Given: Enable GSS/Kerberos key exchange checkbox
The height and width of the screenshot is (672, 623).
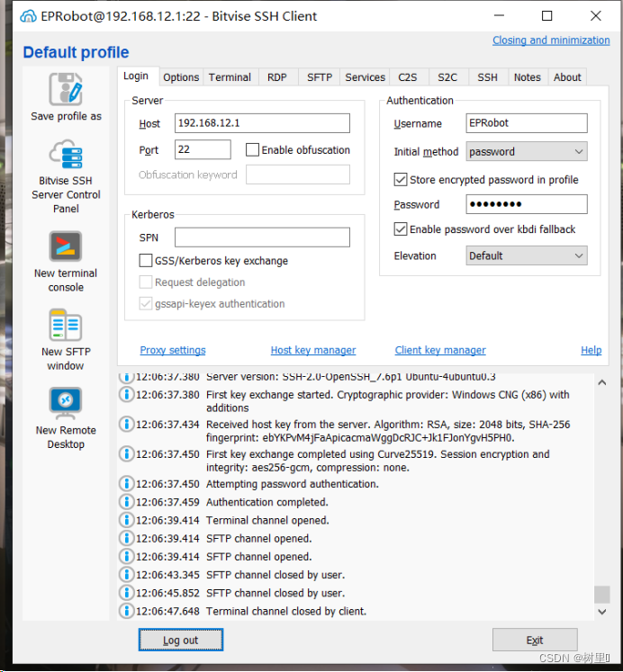Looking at the screenshot, I should click(x=146, y=261).
